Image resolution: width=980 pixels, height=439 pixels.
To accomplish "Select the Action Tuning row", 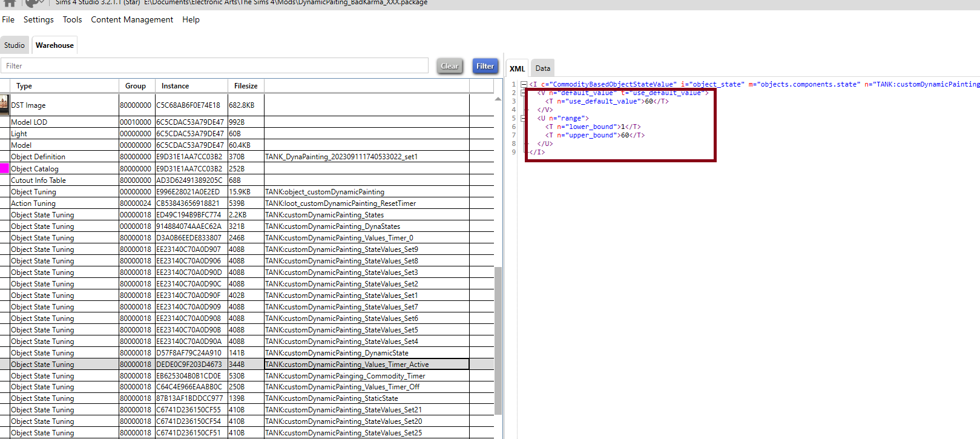I will (247, 203).
